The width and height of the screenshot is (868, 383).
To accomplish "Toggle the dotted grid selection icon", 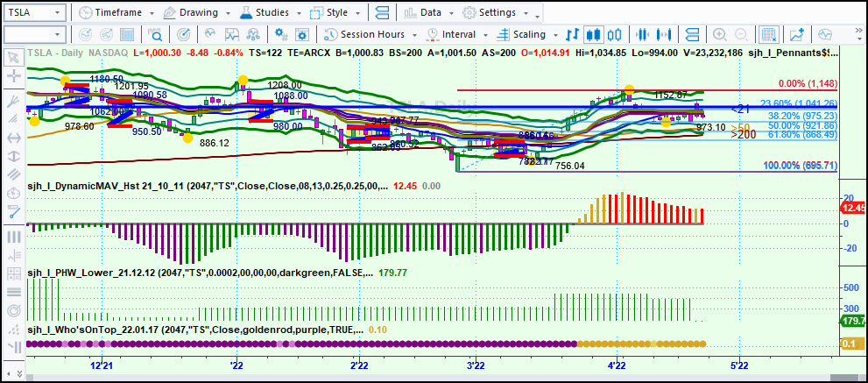I will point(767,34).
